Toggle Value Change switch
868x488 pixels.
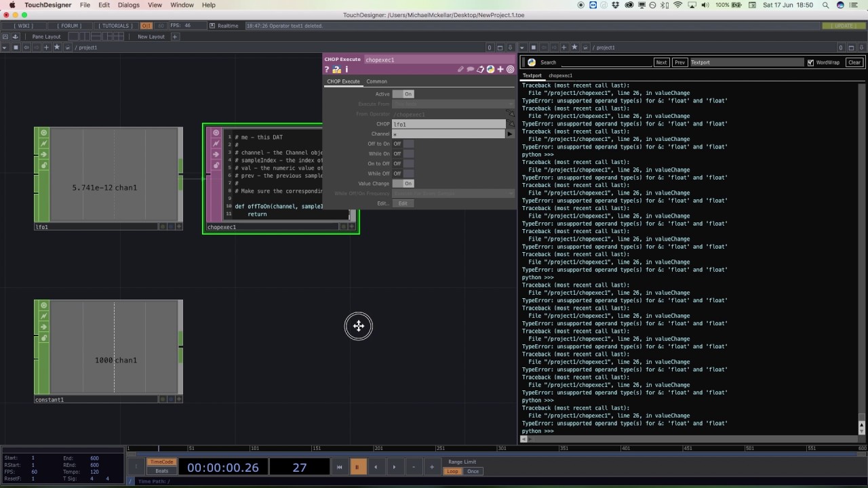tap(403, 184)
